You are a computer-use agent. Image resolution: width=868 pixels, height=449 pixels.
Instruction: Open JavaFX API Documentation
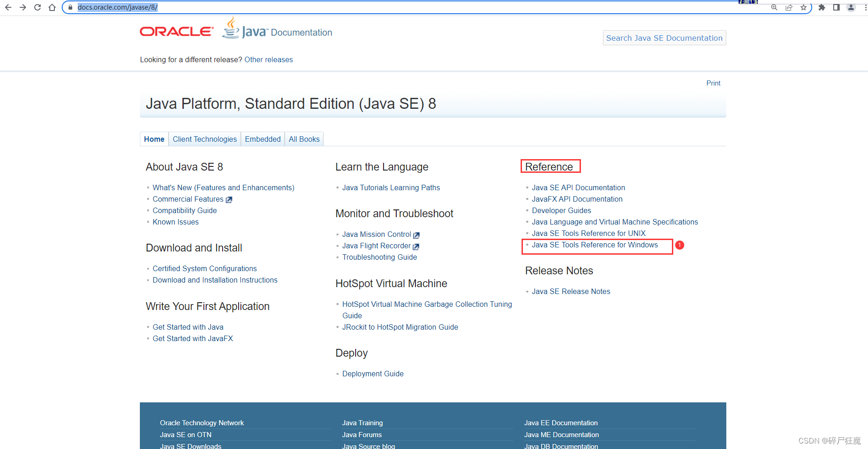(x=577, y=199)
